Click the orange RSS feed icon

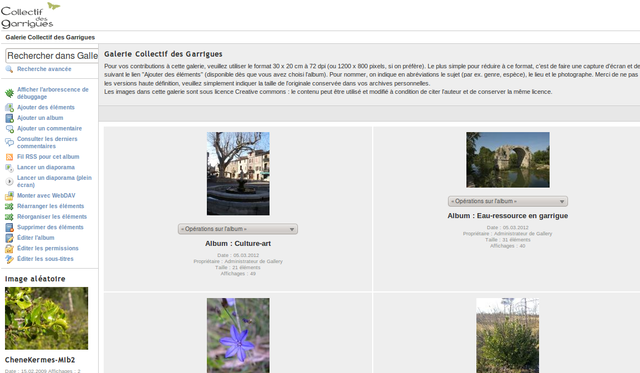pyautogui.click(x=9, y=157)
